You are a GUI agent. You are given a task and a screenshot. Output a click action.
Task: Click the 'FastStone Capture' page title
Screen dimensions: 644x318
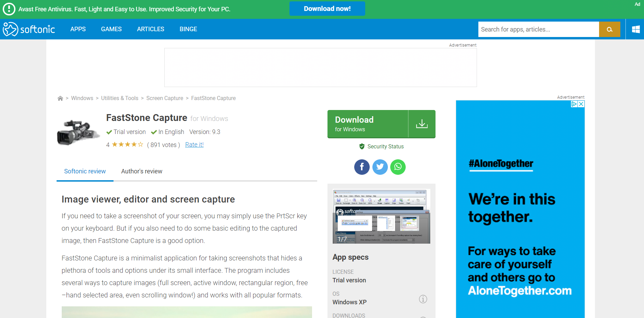pyautogui.click(x=147, y=118)
